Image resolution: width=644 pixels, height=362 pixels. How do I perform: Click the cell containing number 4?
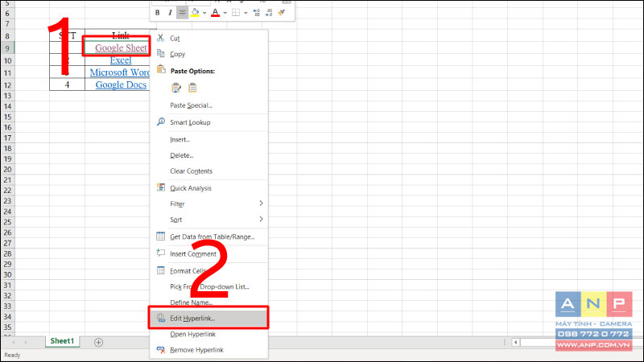(67, 85)
